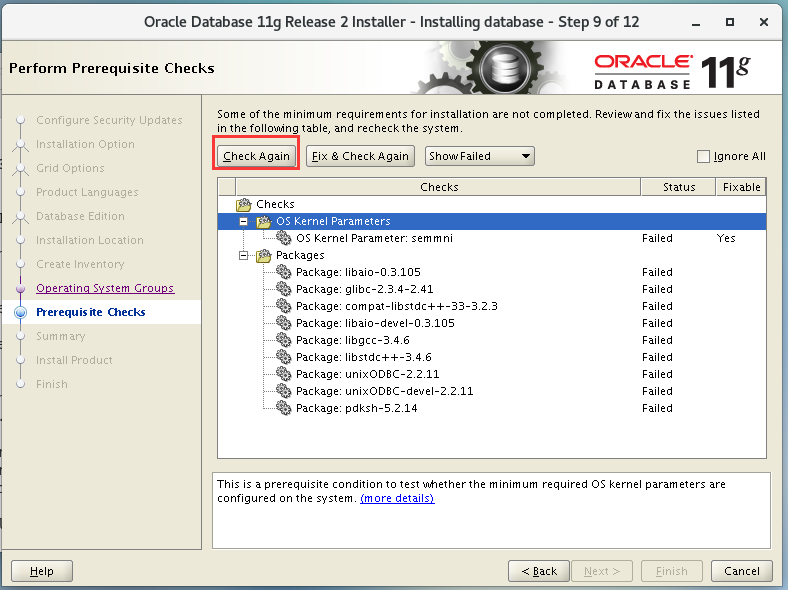Select row Package: unixODBC-2.2.11
The width and height of the screenshot is (788, 590).
click(492, 374)
